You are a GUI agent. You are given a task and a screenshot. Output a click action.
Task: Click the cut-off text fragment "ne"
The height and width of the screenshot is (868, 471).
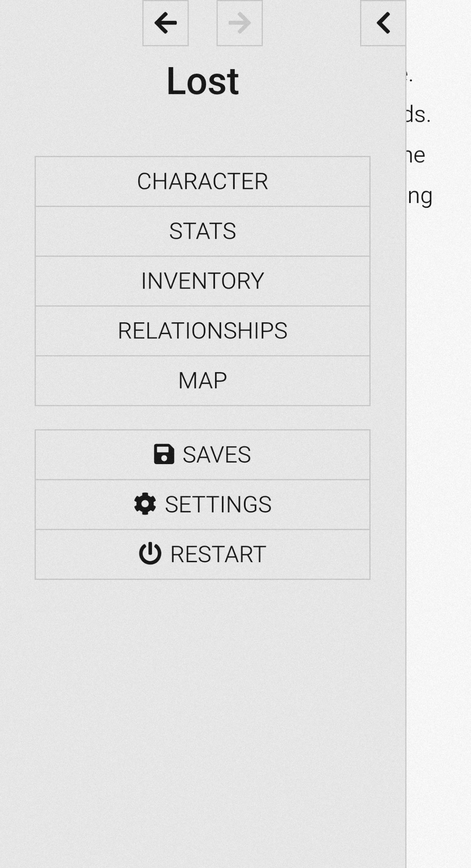(416, 156)
